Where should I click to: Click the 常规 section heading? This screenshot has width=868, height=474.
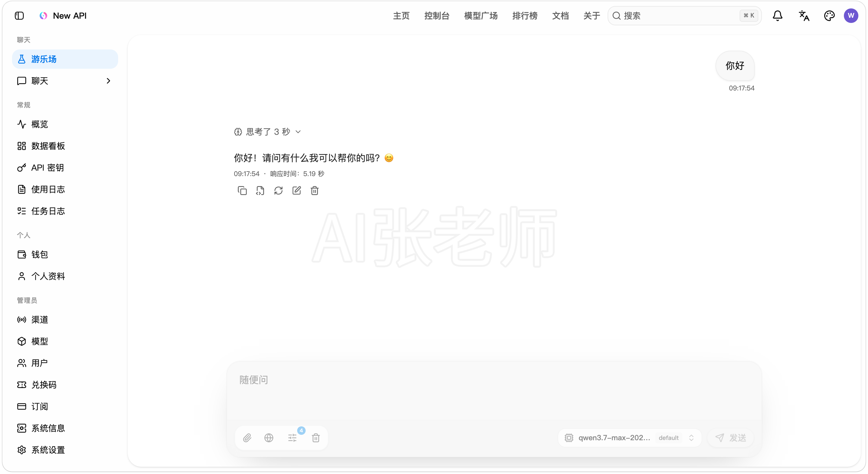pos(24,105)
